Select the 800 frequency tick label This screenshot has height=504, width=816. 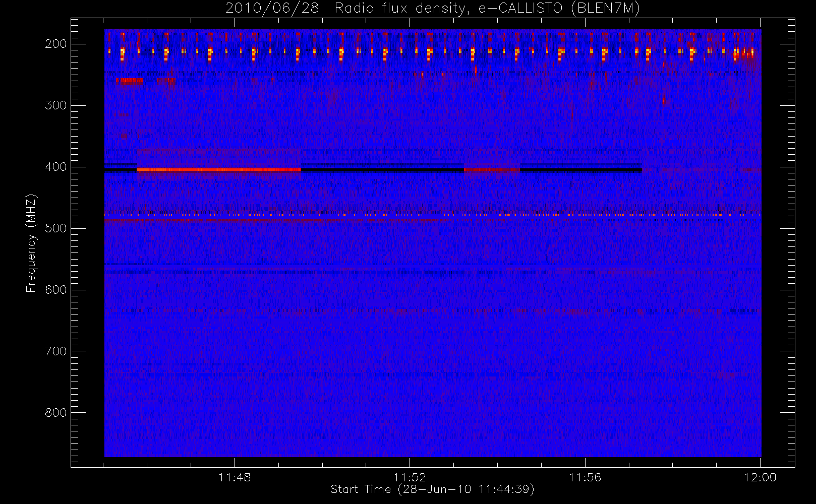tap(56, 413)
